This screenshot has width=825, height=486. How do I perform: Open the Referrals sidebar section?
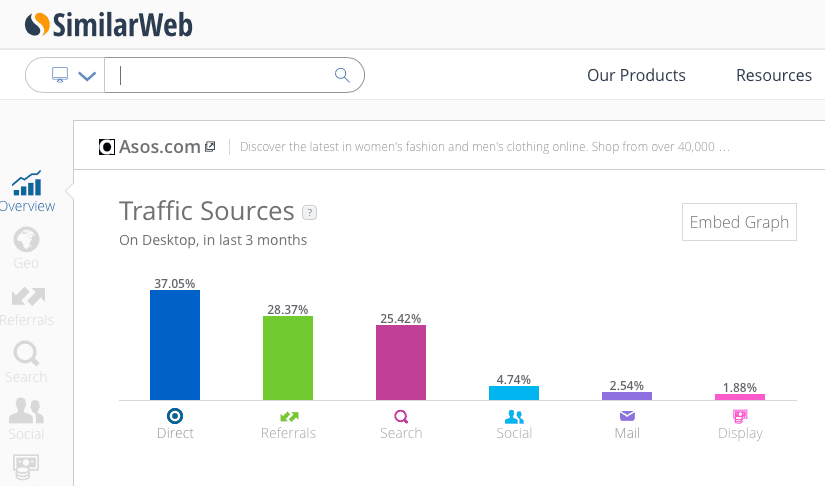point(26,304)
